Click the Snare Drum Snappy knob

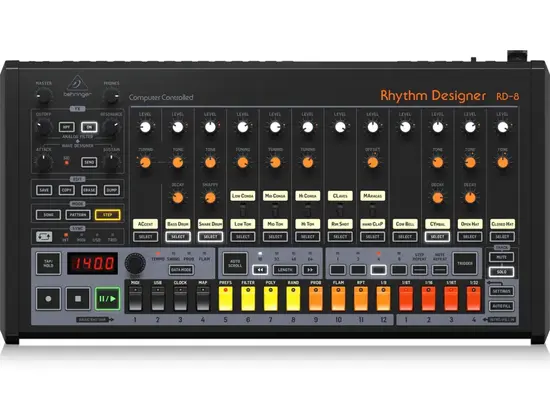pos(210,198)
